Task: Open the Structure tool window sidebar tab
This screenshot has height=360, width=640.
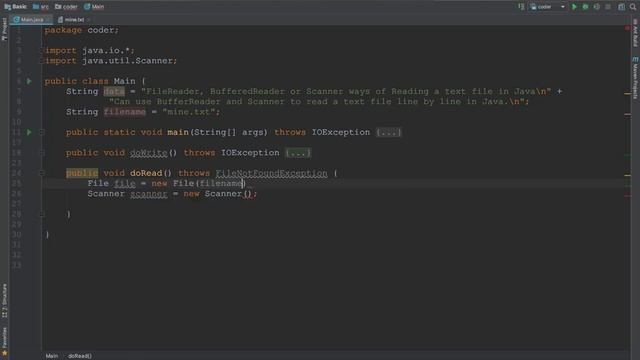Action: click(4, 301)
